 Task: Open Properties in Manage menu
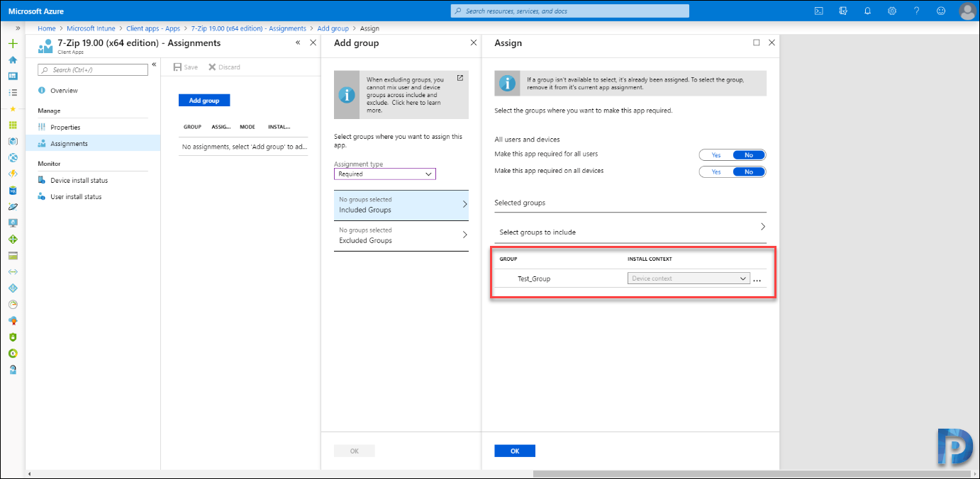[65, 128]
